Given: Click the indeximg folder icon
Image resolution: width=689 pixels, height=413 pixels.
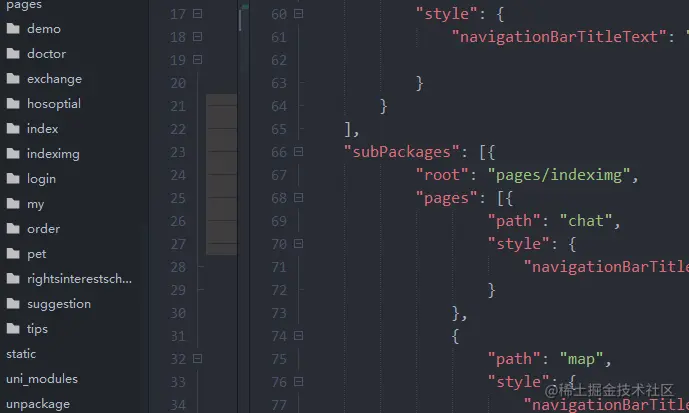Looking at the screenshot, I should pos(13,154).
